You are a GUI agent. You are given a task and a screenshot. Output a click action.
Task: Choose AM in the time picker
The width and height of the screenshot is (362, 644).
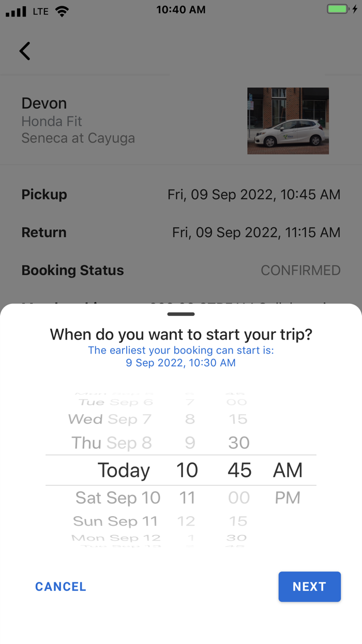[x=288, y=470]
